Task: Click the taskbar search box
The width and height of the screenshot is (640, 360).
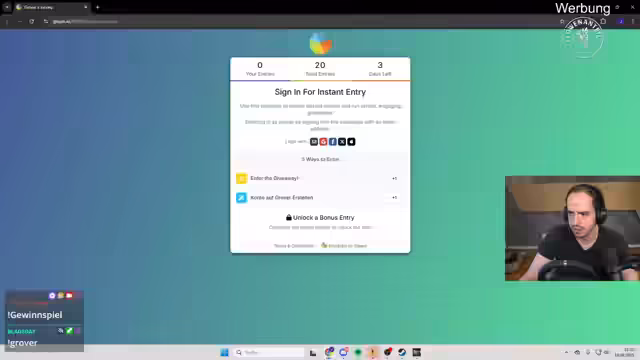Action: (x=269, y=352)
